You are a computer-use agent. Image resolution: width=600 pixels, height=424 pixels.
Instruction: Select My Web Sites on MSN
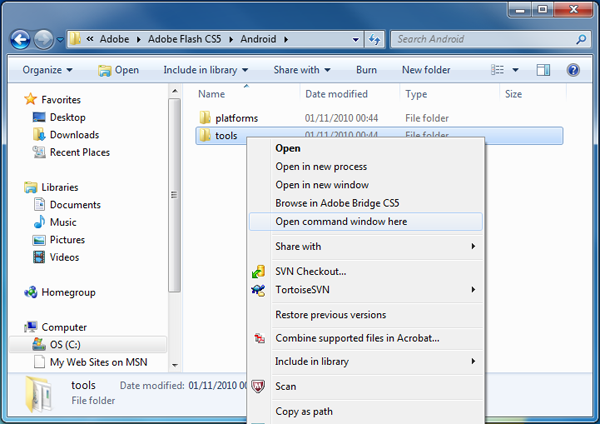pos(90,362)
